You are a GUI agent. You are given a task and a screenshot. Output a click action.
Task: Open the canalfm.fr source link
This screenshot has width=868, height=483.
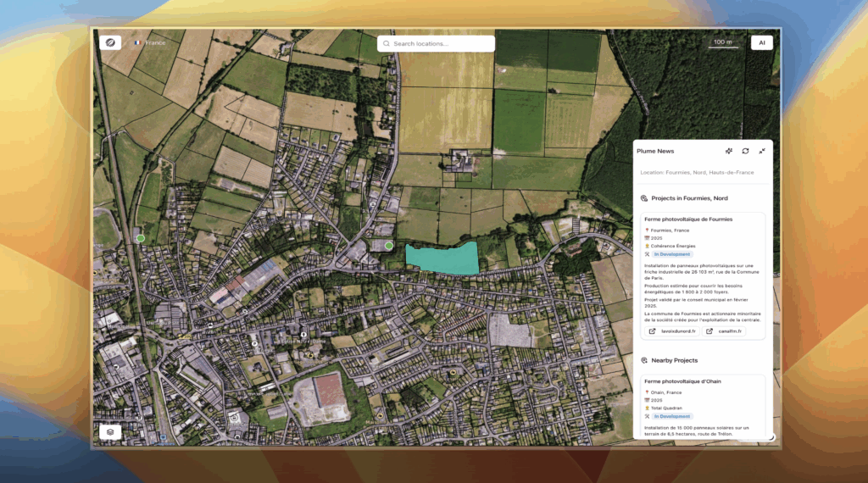[x=725, y=331]
